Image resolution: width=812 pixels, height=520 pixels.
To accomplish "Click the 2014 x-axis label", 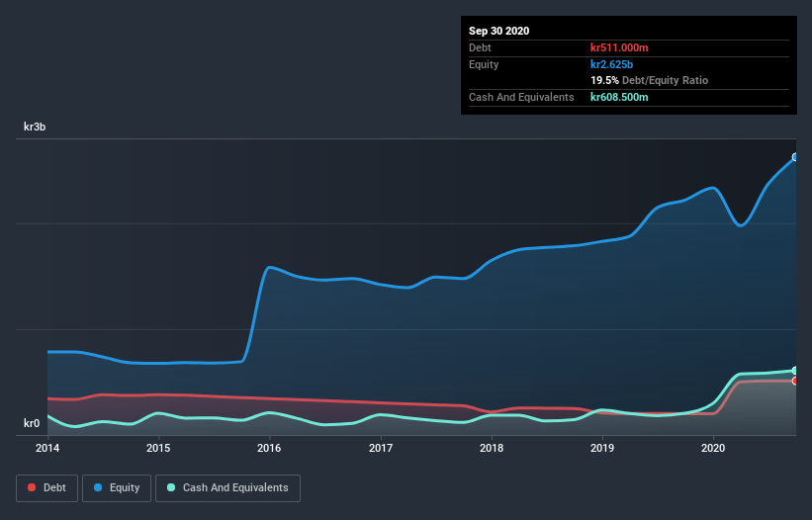I will point(47,448).
